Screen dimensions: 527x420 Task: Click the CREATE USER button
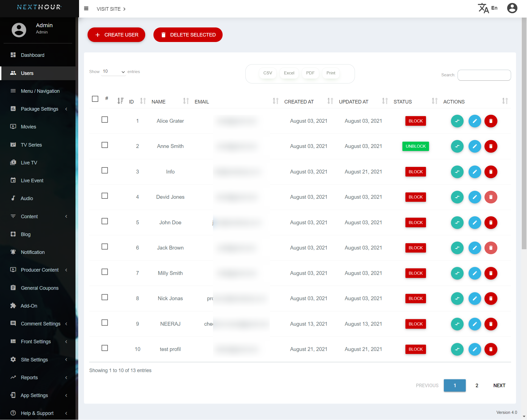(116, 35)
